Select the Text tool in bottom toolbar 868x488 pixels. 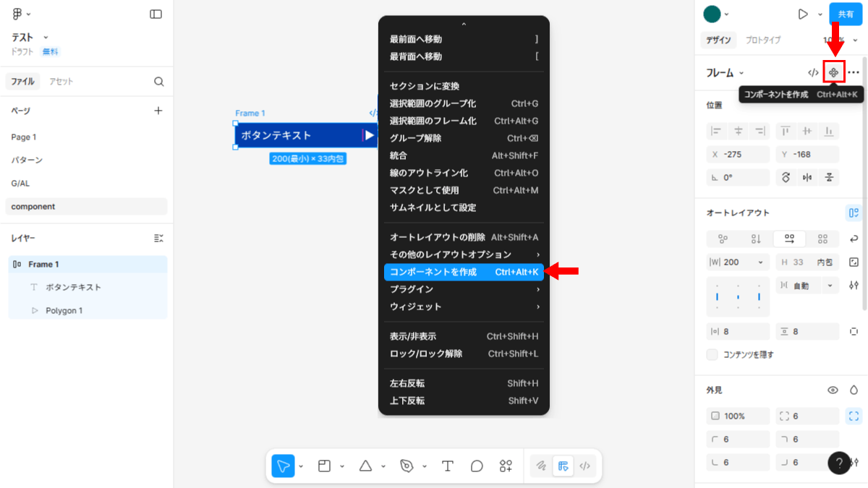pyautogui.click(x=448, y=466)
